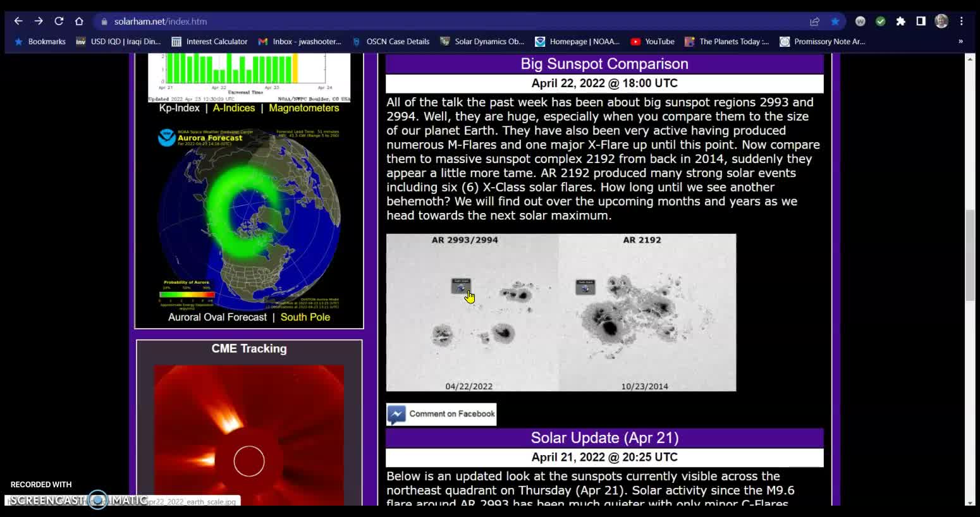Open the A-Indices link

pyautogui.click(x=234, y=108)
